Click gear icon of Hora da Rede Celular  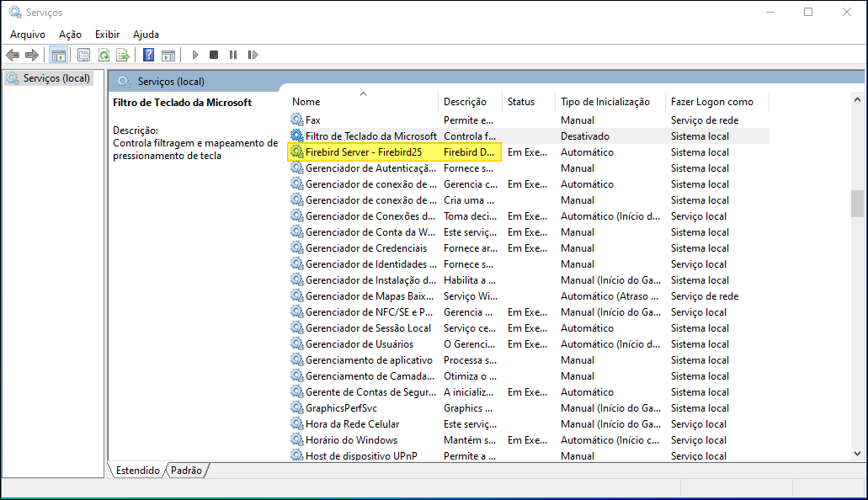tap(296, 424)
